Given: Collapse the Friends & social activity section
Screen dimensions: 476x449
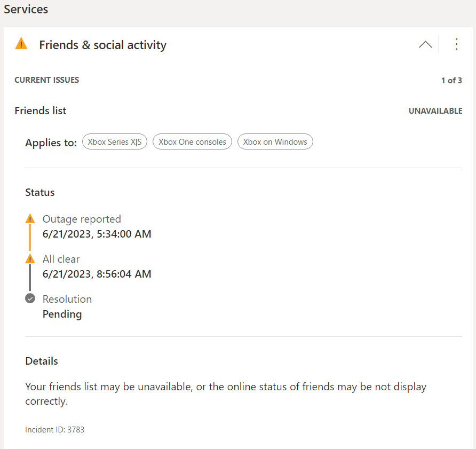Looking at the screenshot, I should point(425,45).
